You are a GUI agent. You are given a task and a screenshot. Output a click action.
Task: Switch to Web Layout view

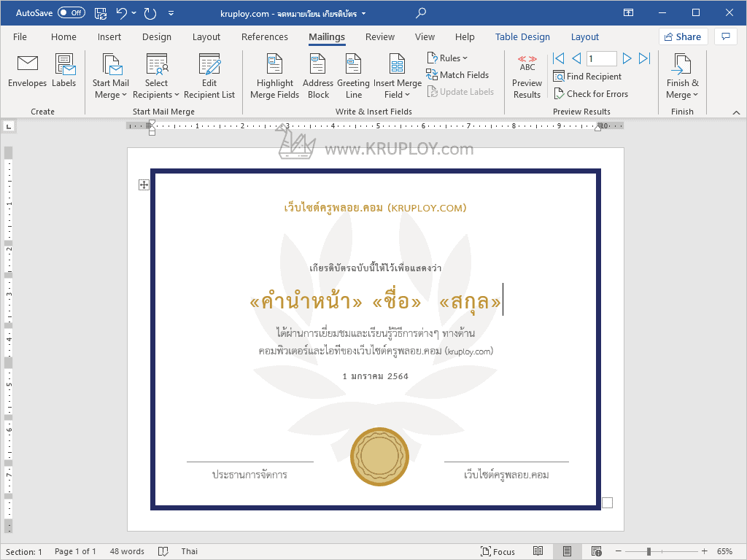coord(597,551)
